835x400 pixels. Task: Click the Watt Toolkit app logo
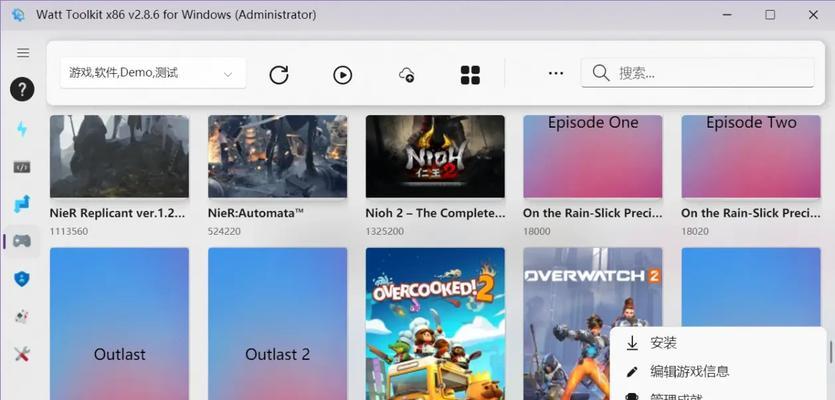click(x=18, y=15)
